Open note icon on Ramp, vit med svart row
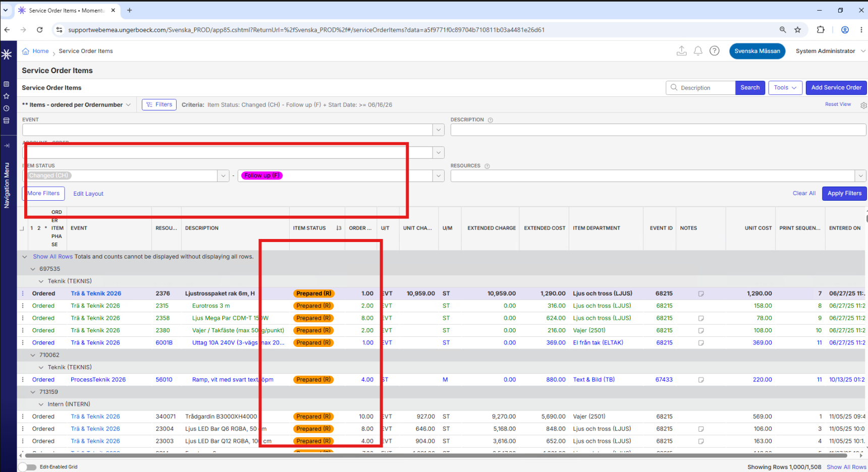 click(x=701, y=380)
